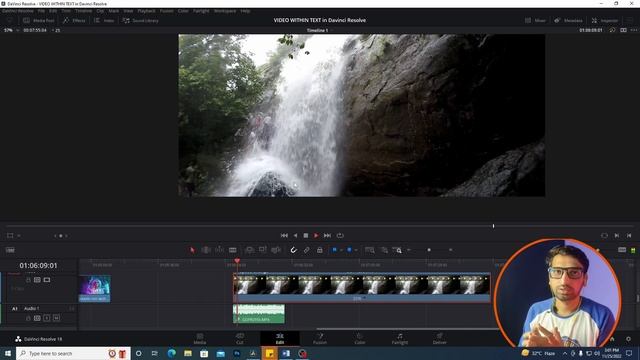Image resolution: width=640 pixels, height=360 pixels.
Task: Open Timeline View Options icon
Action: click(10, 250)
